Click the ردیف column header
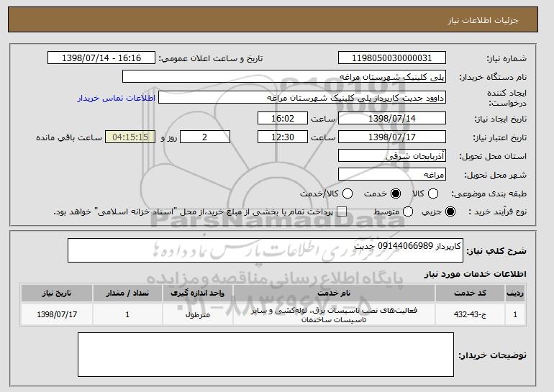This screenshot has height=392, width=554. click(x=515, y=293)
